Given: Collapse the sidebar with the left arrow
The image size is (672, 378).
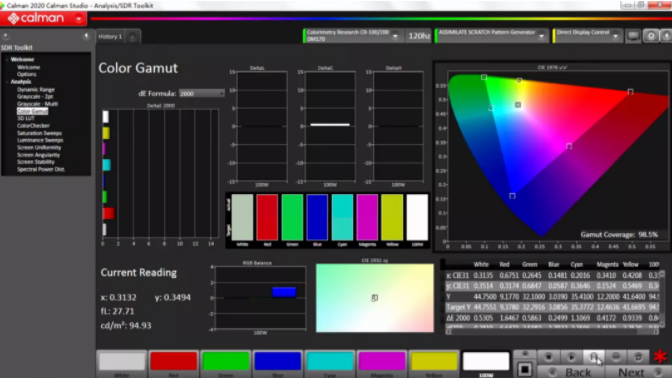Looking at the screenshot, I should 86,36.
